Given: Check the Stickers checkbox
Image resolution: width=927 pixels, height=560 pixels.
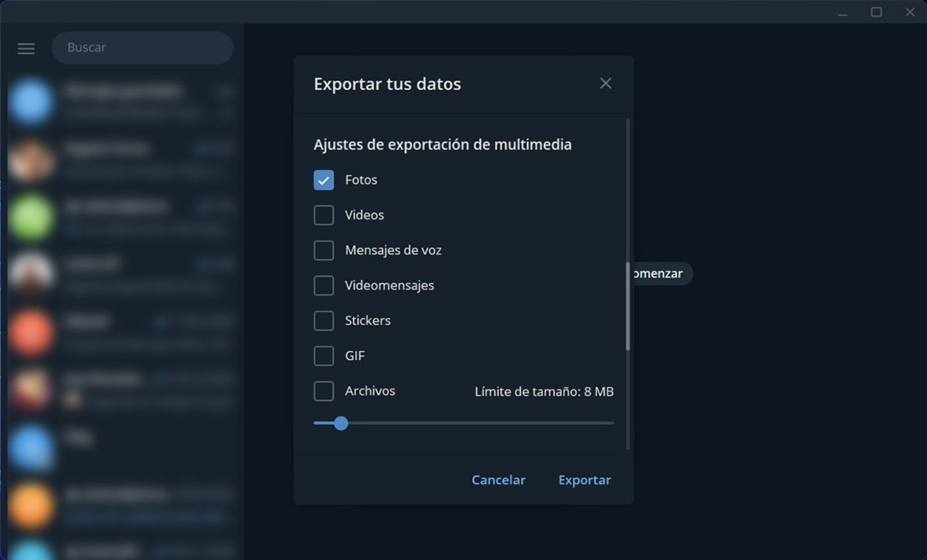Looking at the screenshot, I should [324, 321].
